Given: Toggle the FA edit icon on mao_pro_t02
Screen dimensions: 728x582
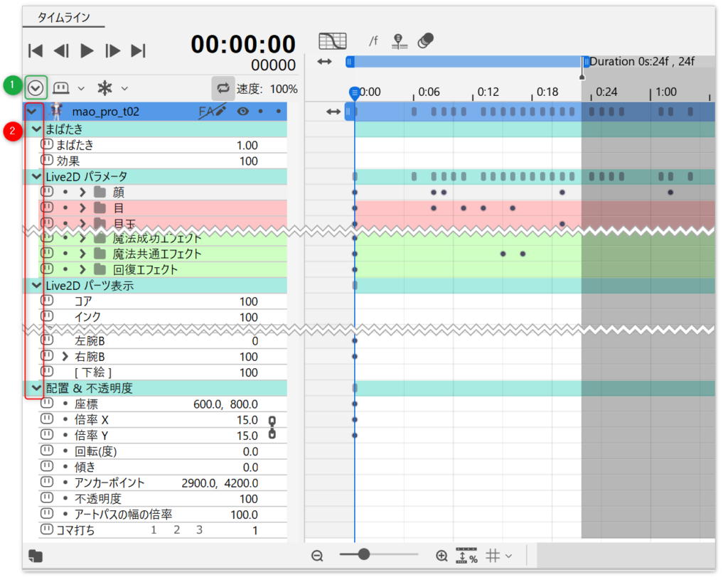Looking at the screenshot, I should tap(212, 112).
